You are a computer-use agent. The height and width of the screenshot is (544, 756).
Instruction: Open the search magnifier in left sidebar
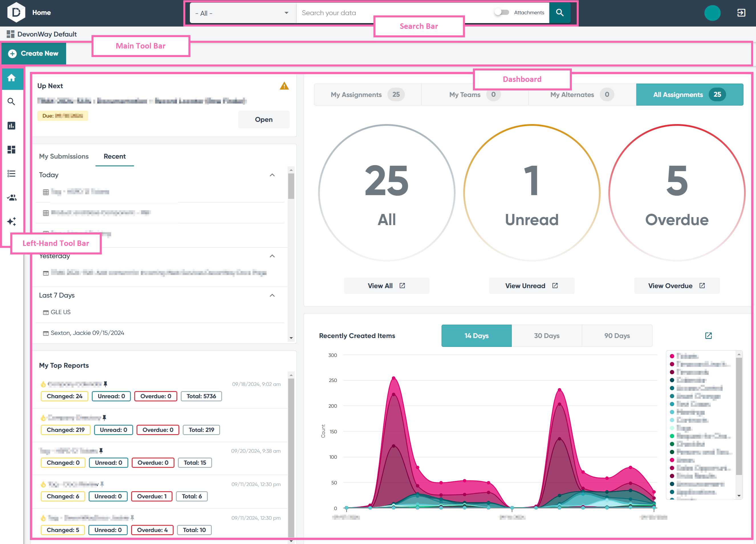point(11,102)
